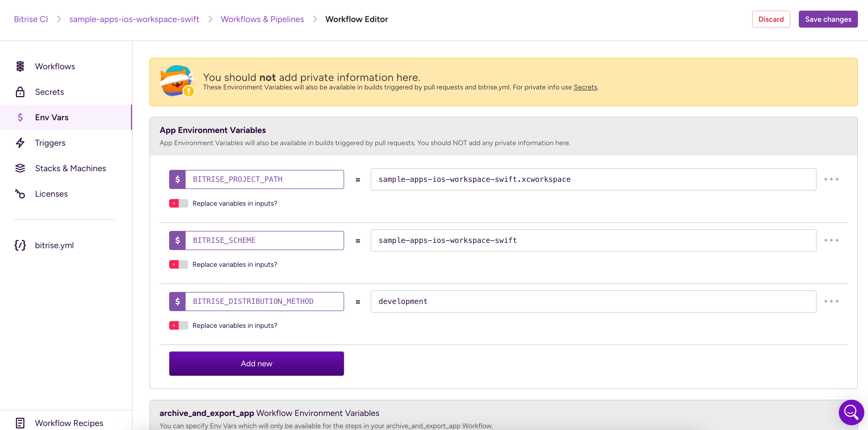This screenshot has height=430, width=868.
Task: Open the options menu for BITRISE_SCHEME
Action: (x=832, y=240)
